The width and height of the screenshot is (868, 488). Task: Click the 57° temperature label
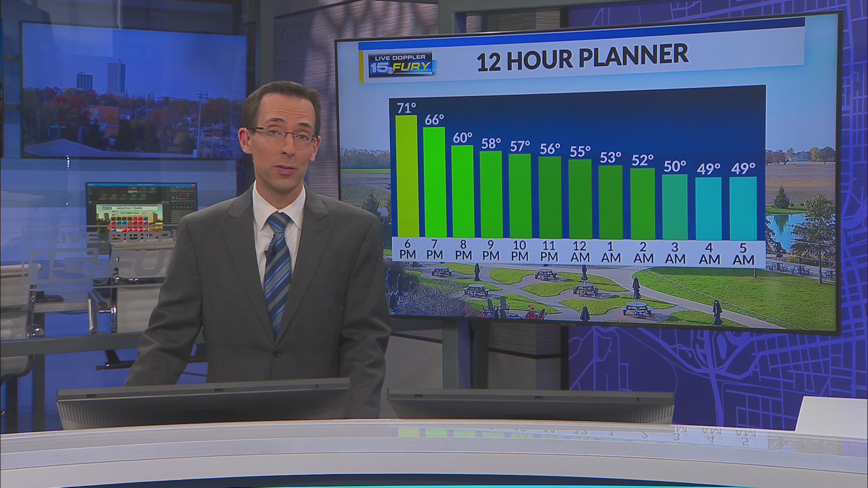point(520,146)
